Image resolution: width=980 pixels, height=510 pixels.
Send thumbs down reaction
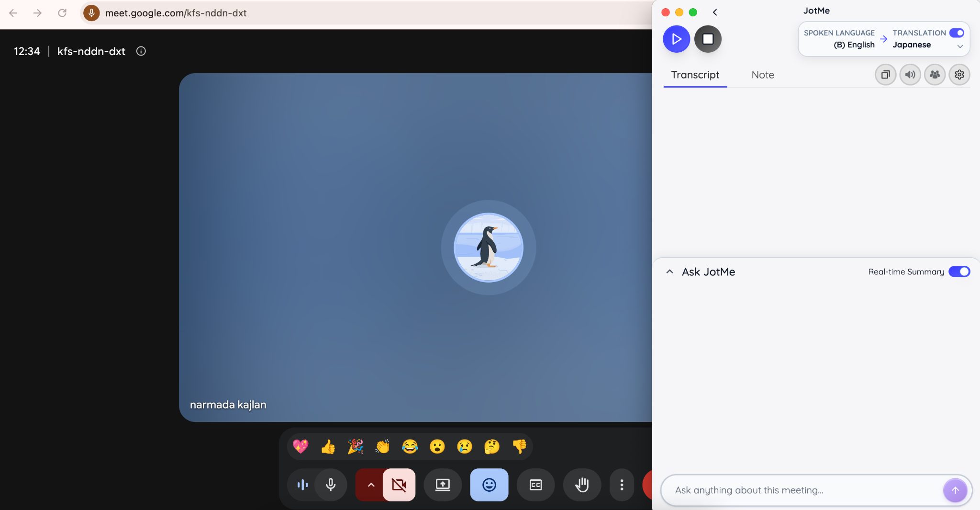pos(519,446)
